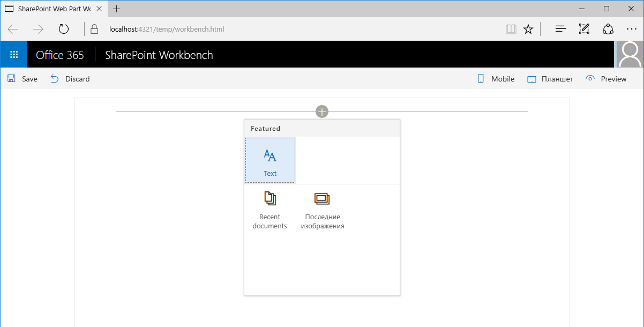
Task: Click the plus add web part button
Action: (321, 112)
